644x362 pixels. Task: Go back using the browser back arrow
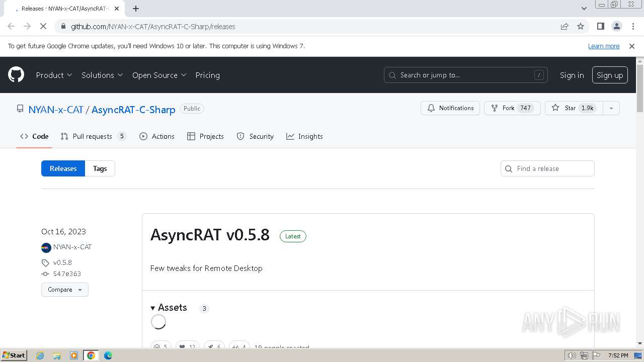pos(11,26)
